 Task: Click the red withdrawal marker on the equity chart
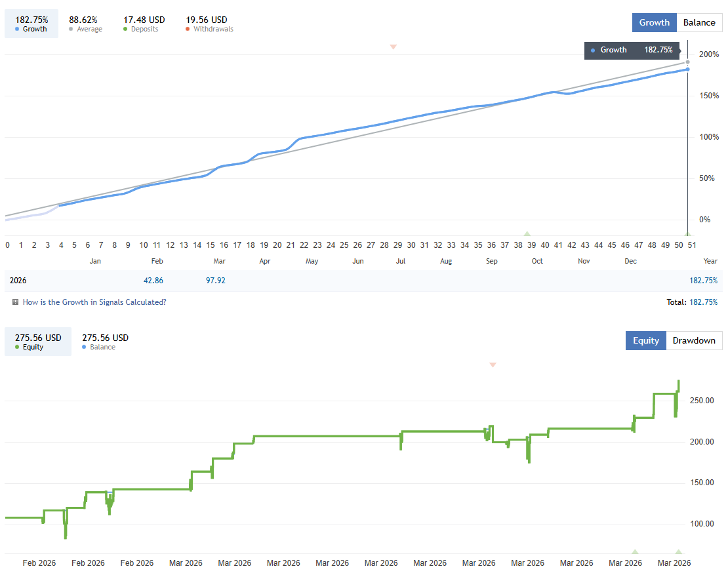493,365
